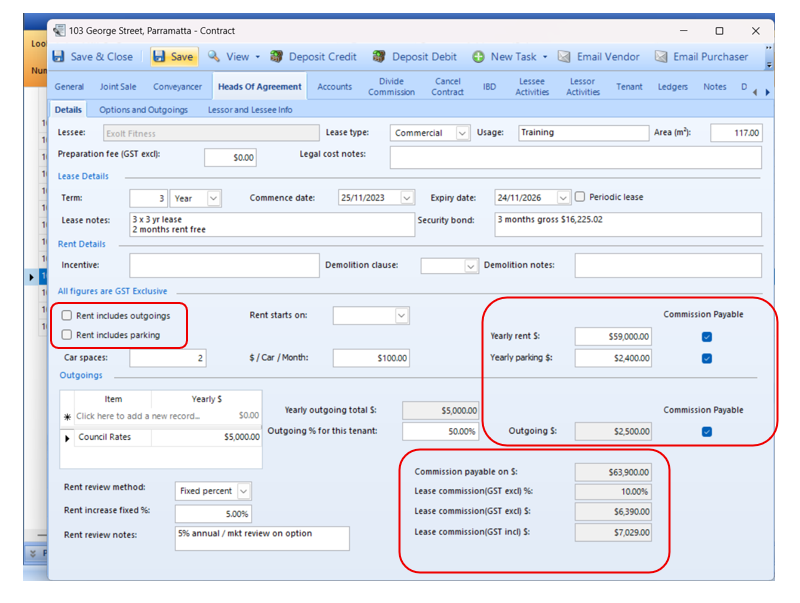Click the Deposit Debit button label
800x603 pixels.
click(x=424, y=57)
